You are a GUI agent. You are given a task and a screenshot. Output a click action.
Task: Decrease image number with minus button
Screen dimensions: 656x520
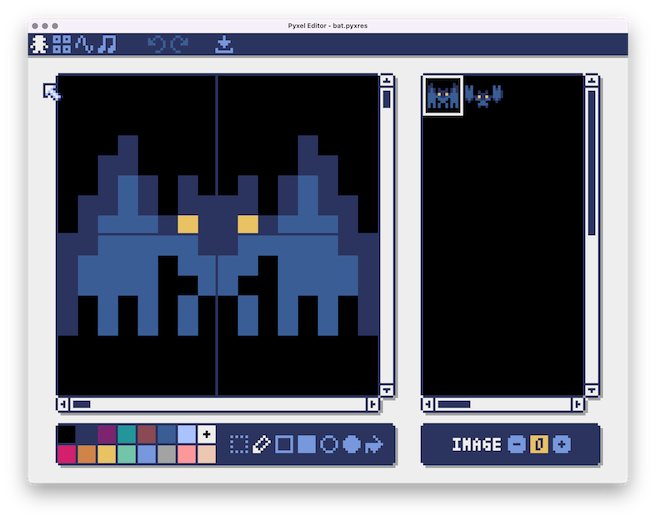(x=516, y=444)
